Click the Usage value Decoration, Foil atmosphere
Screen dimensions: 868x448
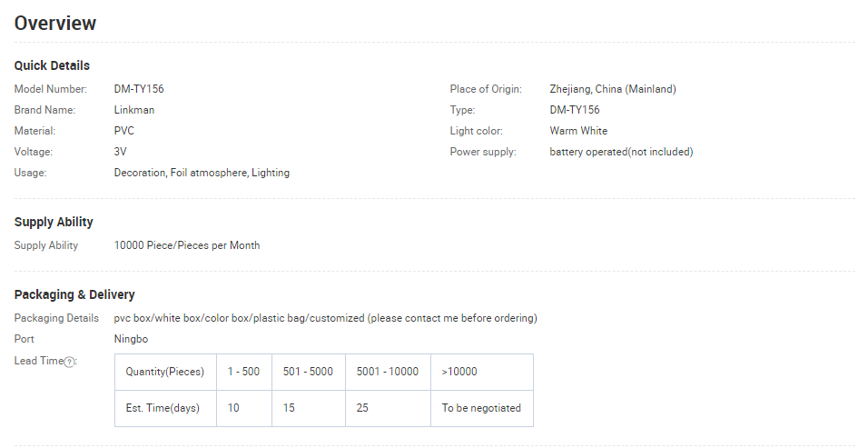click(202, 173)
